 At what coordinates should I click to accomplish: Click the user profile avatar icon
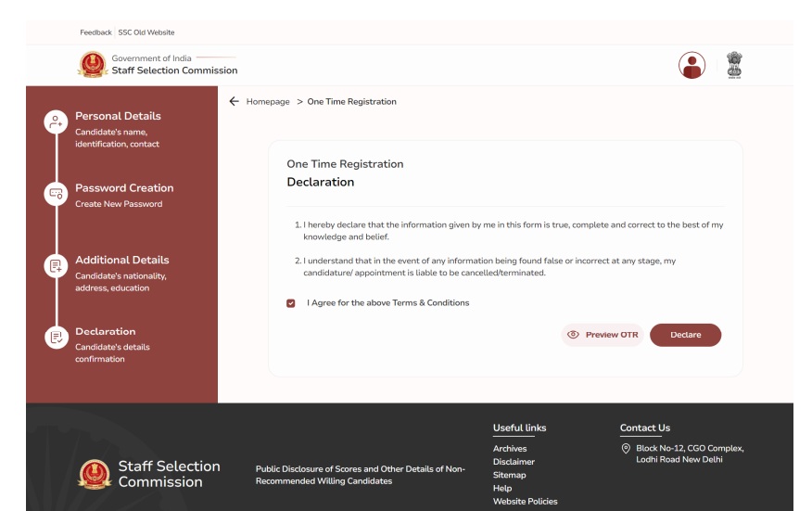point(691,65)
